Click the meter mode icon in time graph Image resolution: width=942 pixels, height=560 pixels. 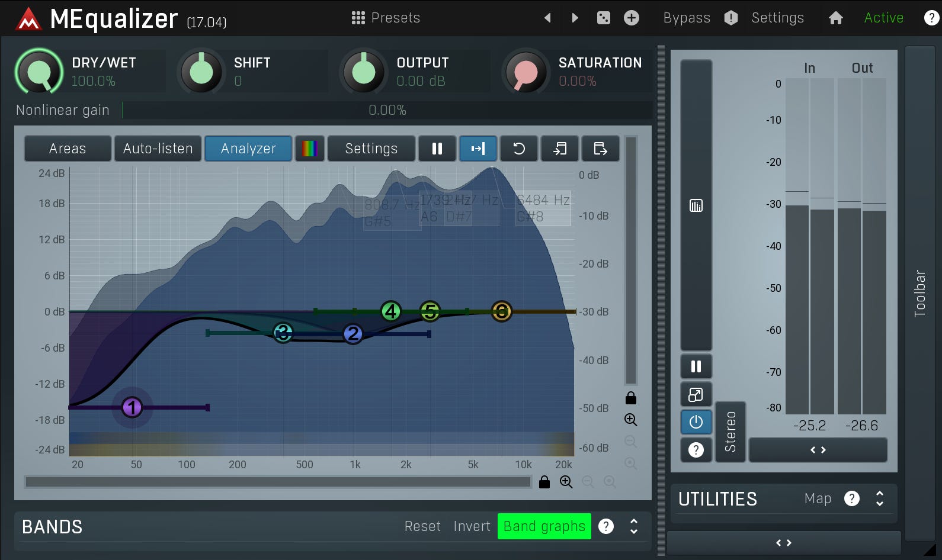(x=696, y=205)
